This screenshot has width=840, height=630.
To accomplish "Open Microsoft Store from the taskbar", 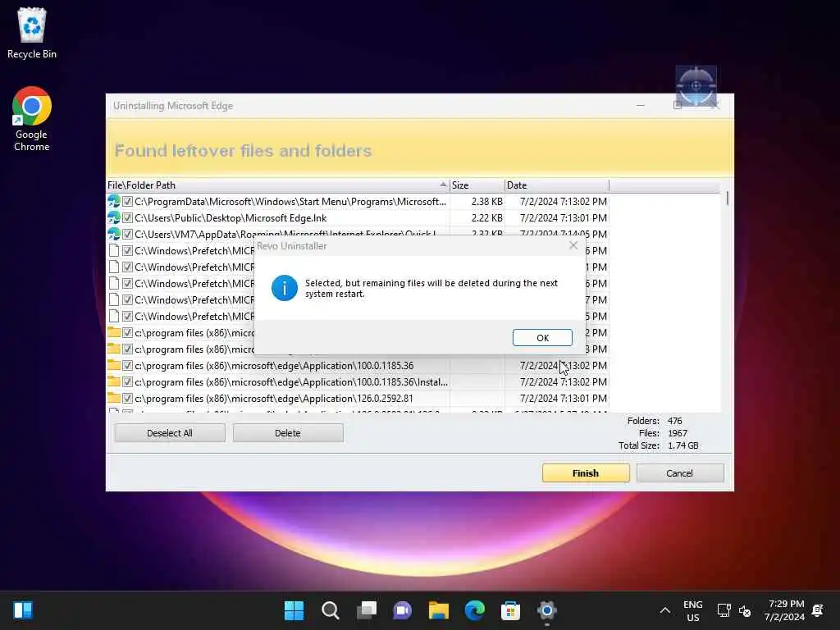I will coord(510,610).
